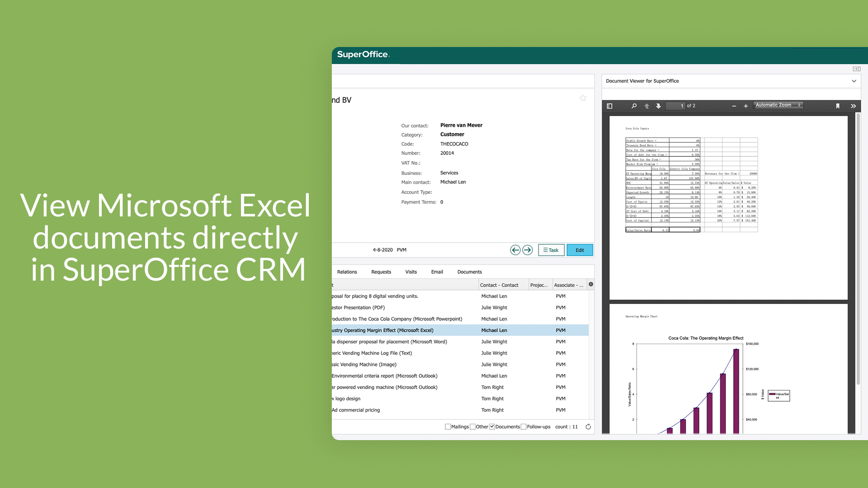Click the bookmark icon in viewer toolbar
Viewport: 868px width, 488px height.
(838, 106)
